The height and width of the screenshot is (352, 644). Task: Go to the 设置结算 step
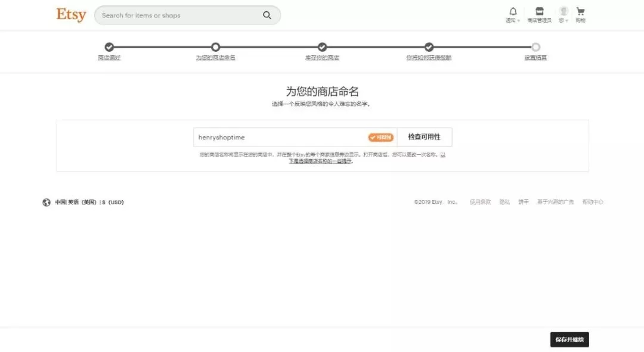pos(535,57)
